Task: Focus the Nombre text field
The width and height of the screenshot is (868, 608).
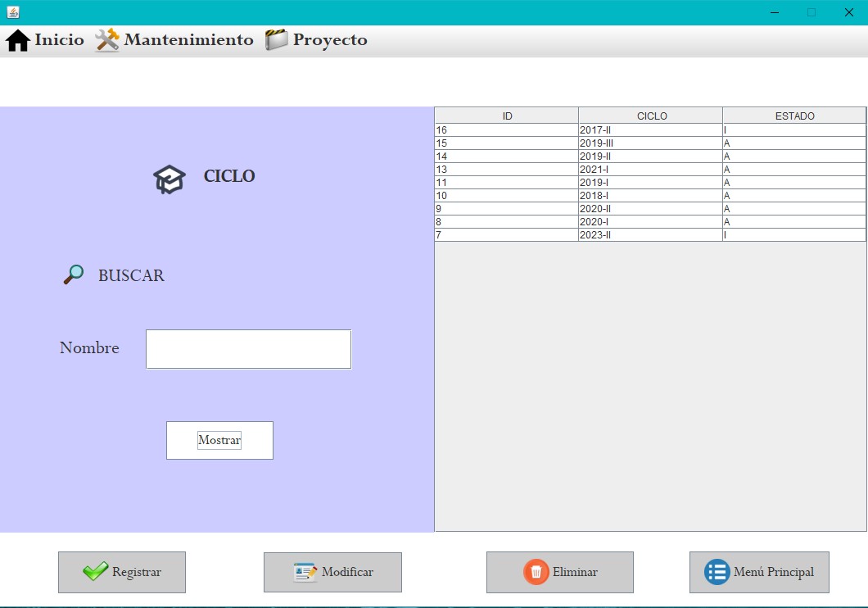Action: tap(249, 349)
